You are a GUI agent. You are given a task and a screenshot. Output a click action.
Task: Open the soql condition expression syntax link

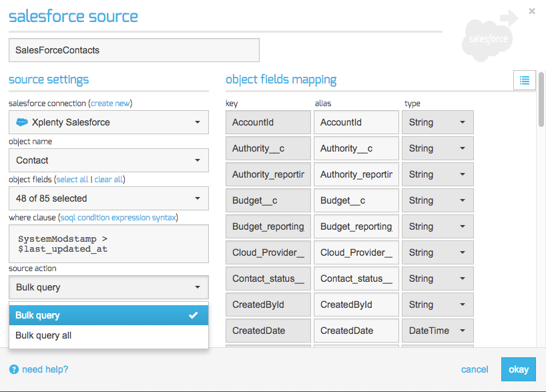pos(118,218)
